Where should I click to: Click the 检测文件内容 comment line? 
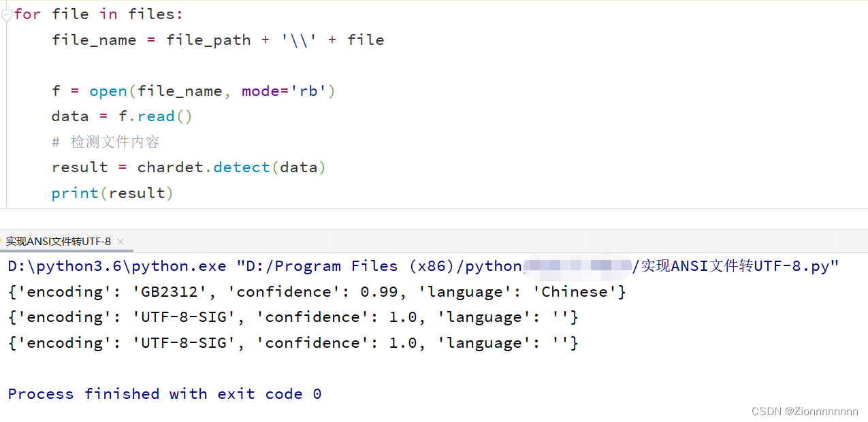coord(106,142)
